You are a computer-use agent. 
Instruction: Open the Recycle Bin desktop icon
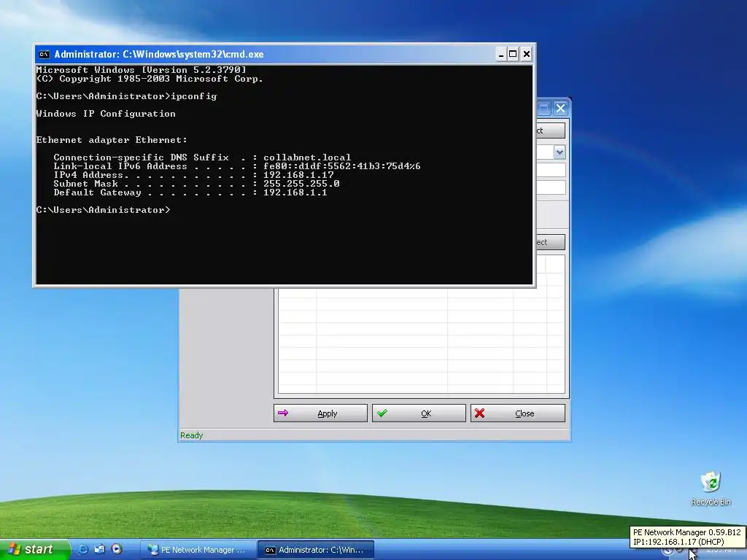(711, 488)
